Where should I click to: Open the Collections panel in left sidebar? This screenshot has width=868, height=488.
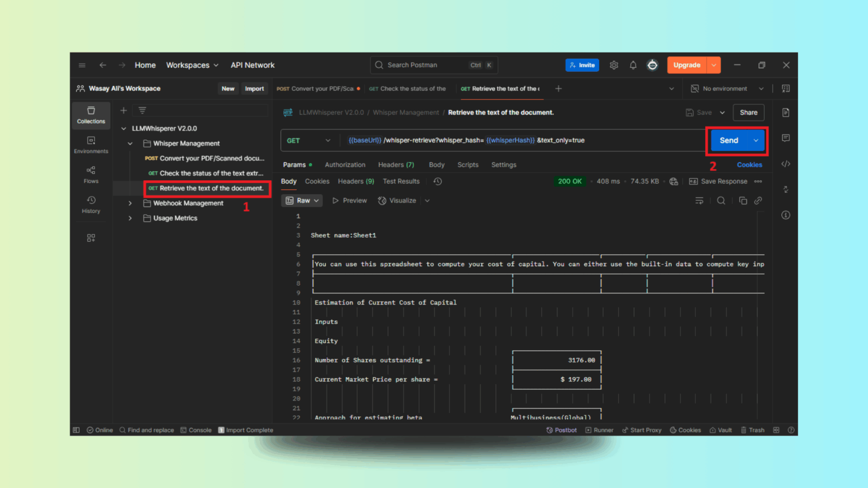point(90,115)
